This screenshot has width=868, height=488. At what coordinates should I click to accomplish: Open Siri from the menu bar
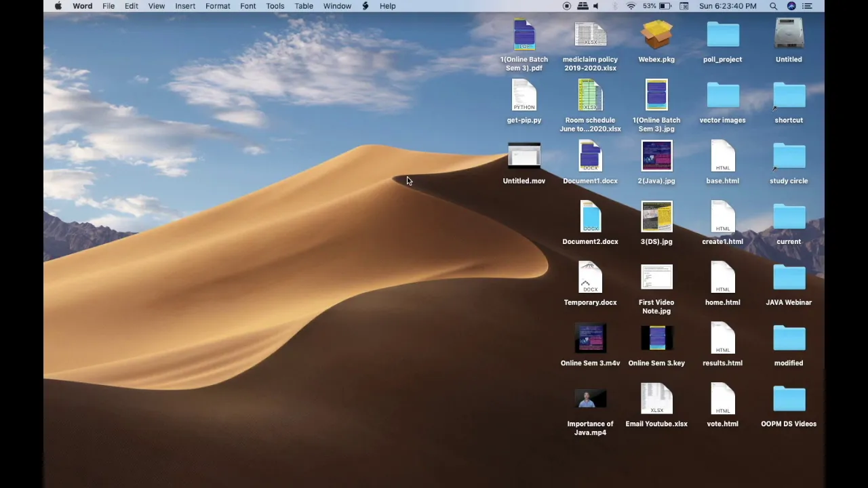(x=791, y=6)
